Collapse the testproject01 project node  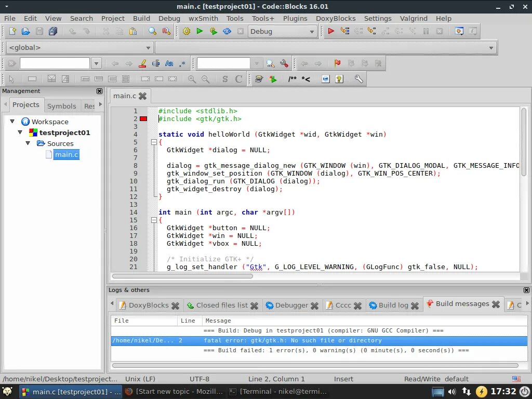[x=20, y=132]
